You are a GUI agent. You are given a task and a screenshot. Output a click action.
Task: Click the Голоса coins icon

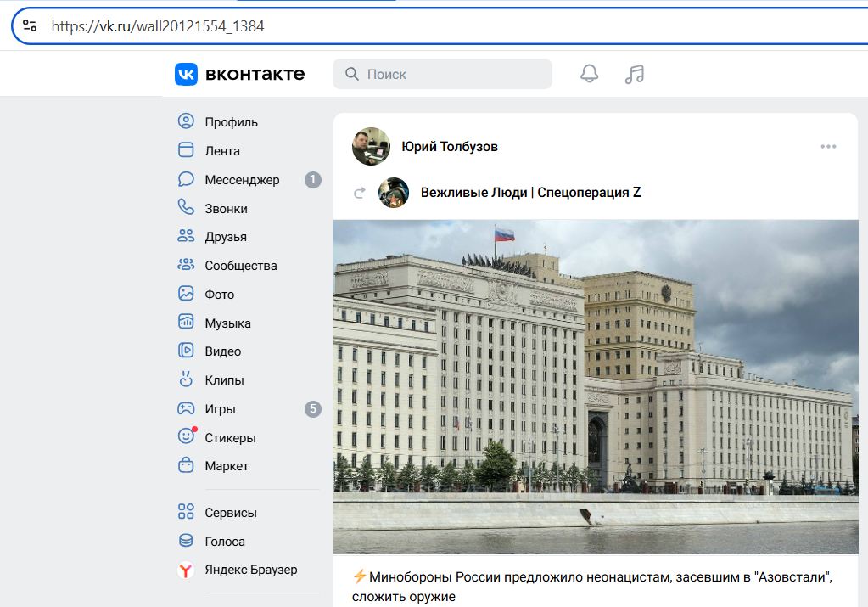[186, 541]
